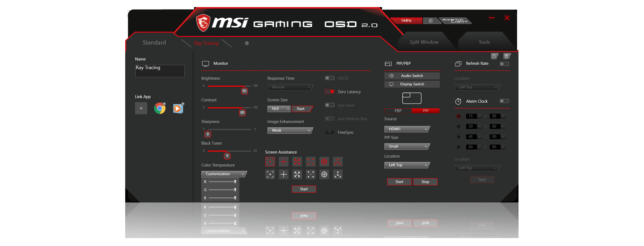Image resolution: width=644 pixels, height=246 pixels.
Task: Enable the Refresh Rate toggle
Action: (504, 64)
